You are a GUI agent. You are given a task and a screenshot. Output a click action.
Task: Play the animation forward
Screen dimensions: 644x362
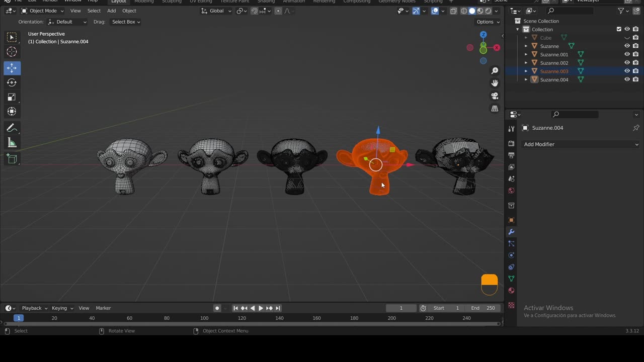261,308
